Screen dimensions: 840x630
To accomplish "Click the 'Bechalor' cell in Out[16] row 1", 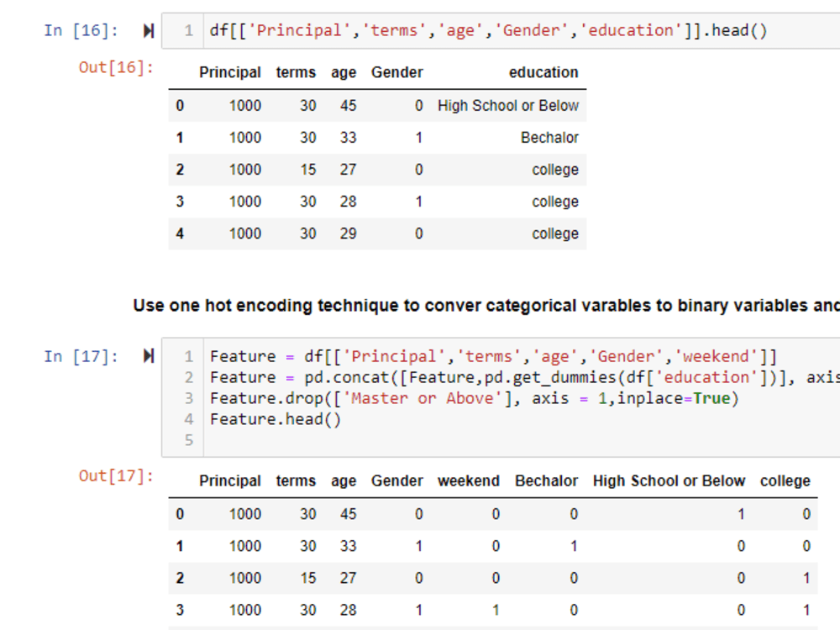I will tap(549, 138).
